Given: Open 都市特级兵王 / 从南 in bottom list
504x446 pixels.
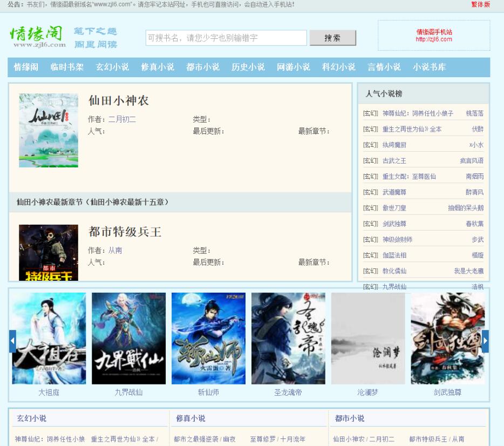Looking at the screenshot, I should coord(437,439).
